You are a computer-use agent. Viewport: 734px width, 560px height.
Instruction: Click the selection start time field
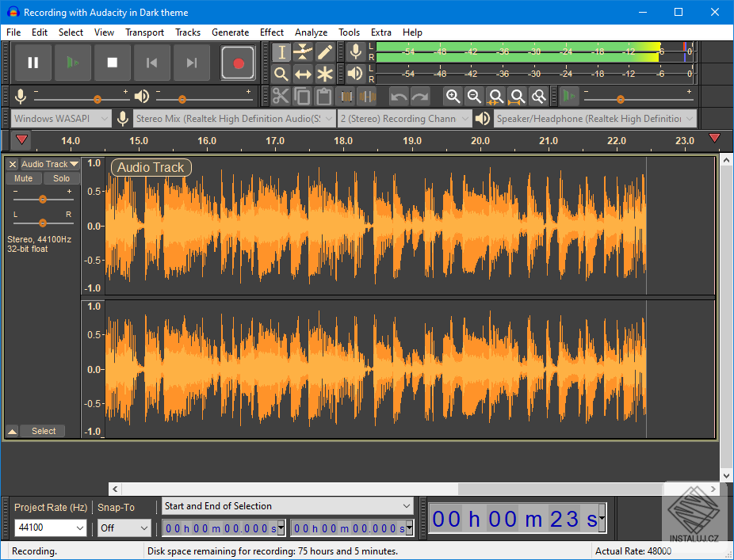(224, 528)
